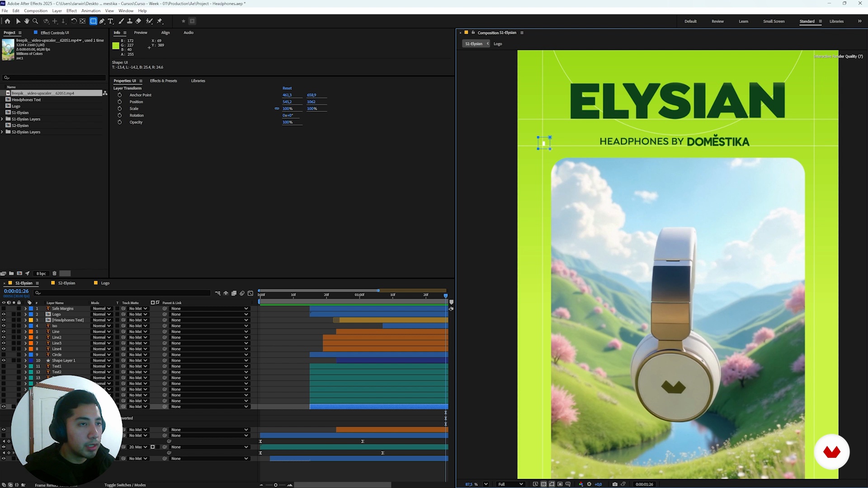Click Reset in Layer Transform

coord(287,88)
